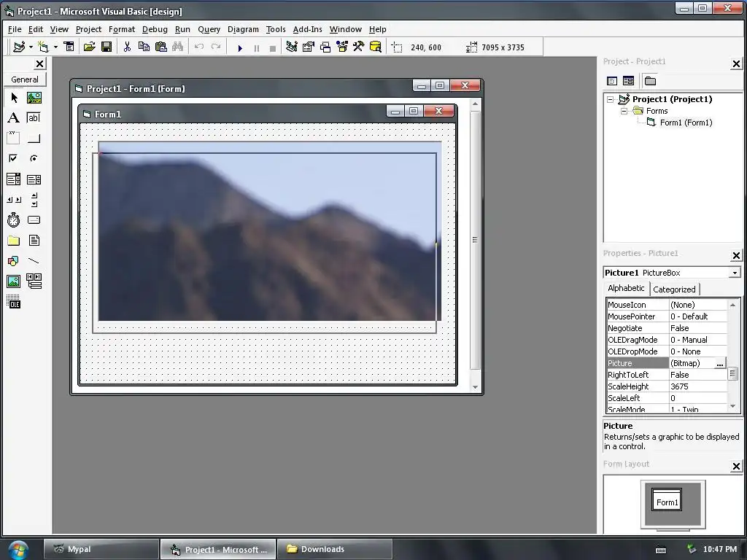Click the Project Explorer toolbar icon
The height and width of the screenshot is (560, 747).
(292, 47)
